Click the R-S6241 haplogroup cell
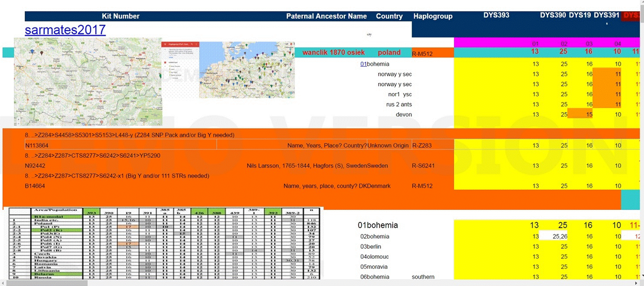 pyautogui.click(x=423, y=166)
